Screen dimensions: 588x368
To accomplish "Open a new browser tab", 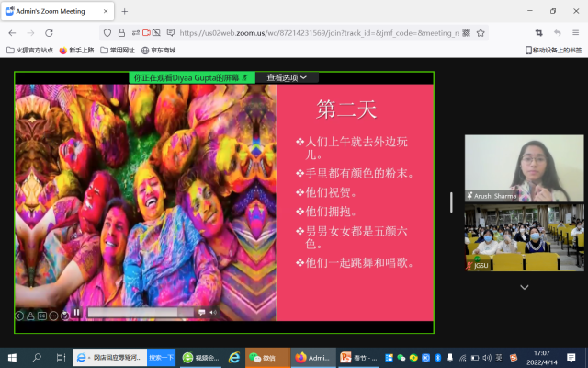I will 124,11.
